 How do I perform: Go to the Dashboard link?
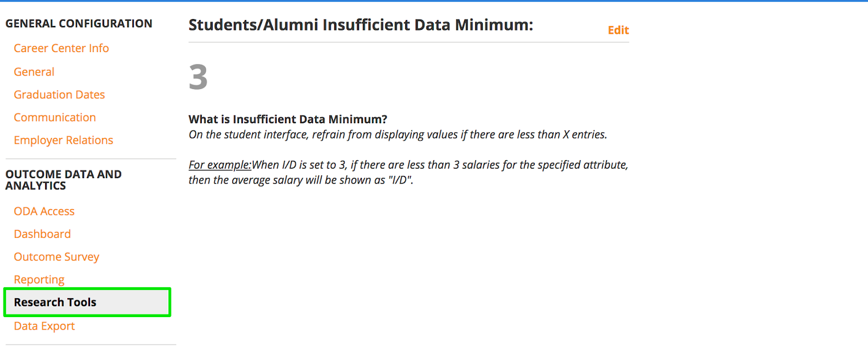(42, 234)
